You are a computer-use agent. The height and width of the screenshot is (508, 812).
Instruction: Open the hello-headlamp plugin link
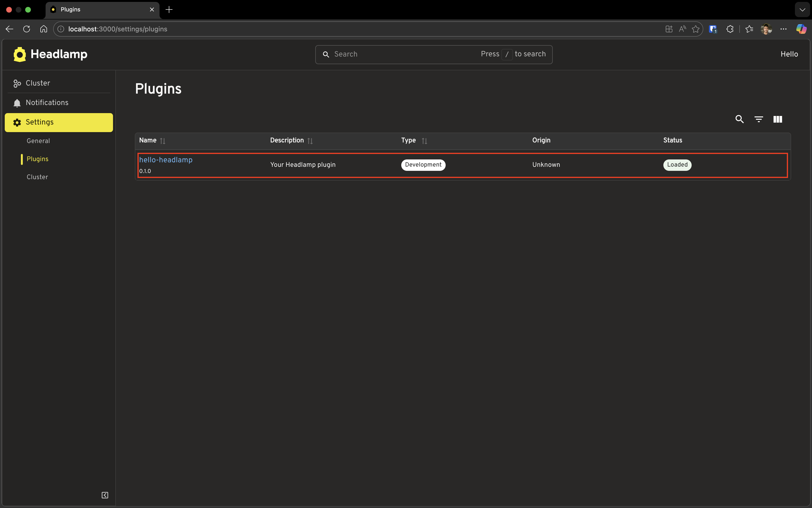coord(166,160)
